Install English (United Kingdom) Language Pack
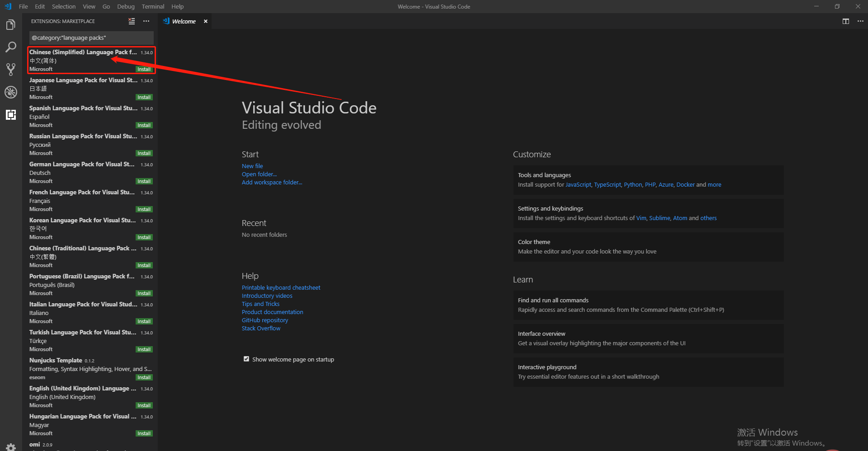 tap(144, 405)
